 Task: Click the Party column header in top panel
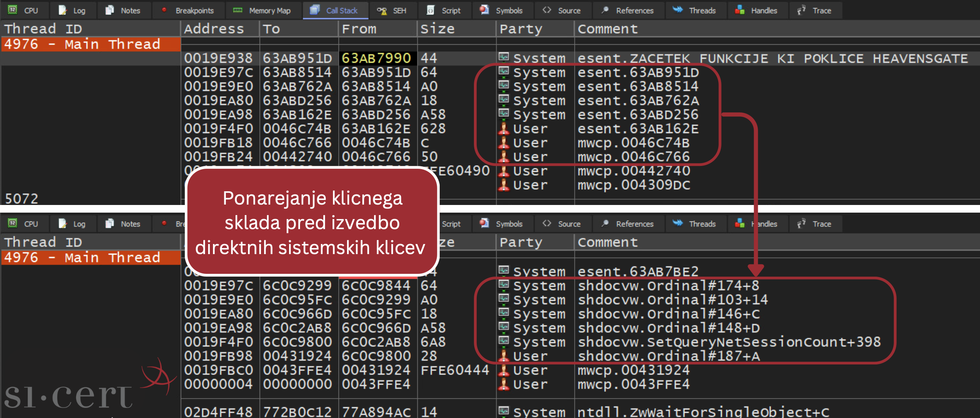(521, 29)
